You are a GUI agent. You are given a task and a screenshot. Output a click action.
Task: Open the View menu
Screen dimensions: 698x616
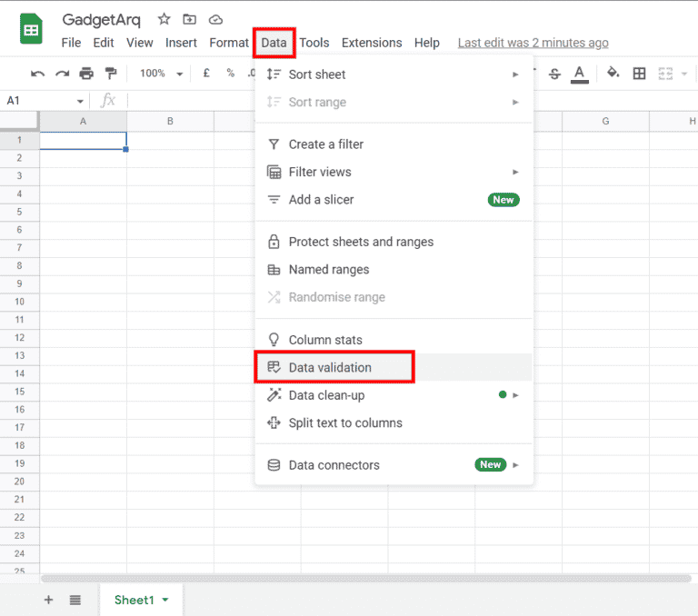(x=139, y=43)
